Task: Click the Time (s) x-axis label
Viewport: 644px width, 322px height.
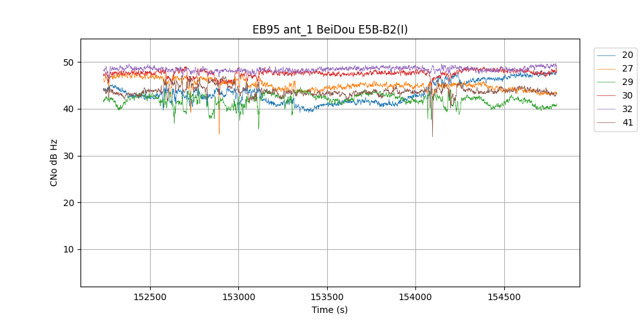Action: coord(330,310)
